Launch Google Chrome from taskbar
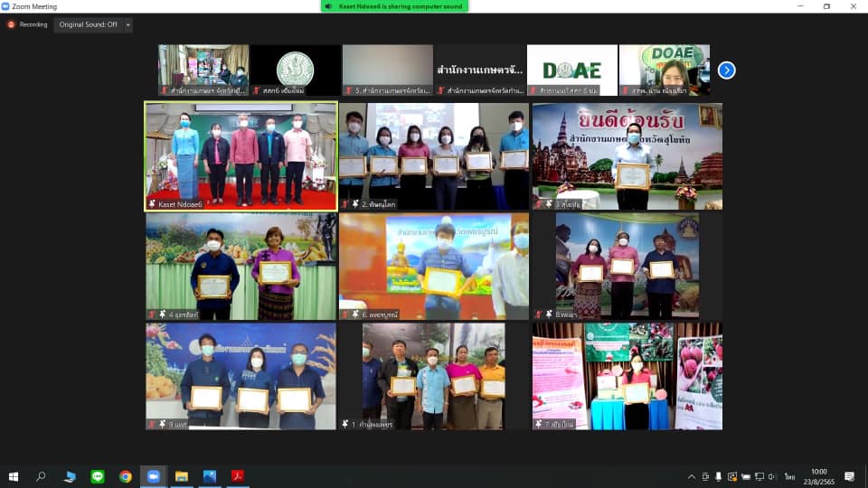 (126, 476)
